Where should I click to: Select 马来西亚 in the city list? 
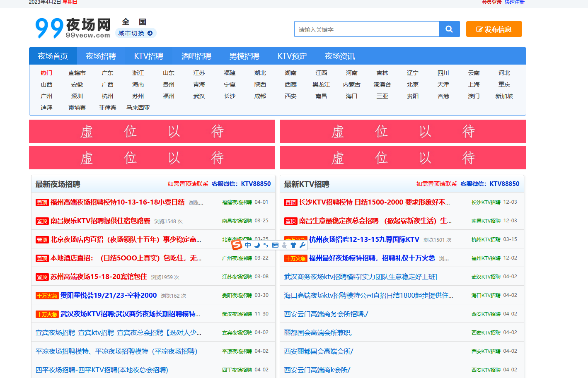tap(138, 108)
